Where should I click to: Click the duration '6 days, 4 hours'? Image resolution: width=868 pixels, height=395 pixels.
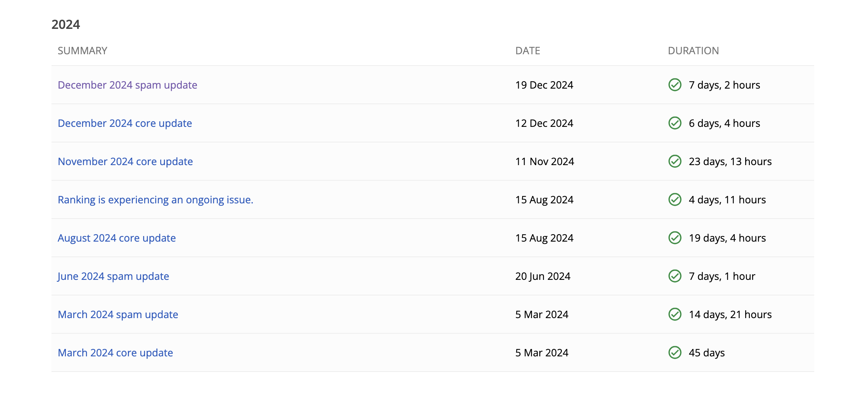[725, 123]
